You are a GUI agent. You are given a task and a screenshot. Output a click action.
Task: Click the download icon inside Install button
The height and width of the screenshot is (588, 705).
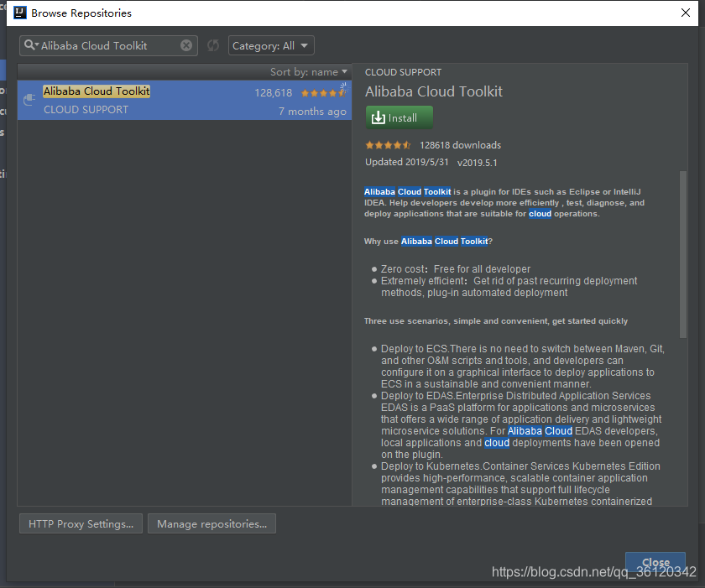click(378, 117)
